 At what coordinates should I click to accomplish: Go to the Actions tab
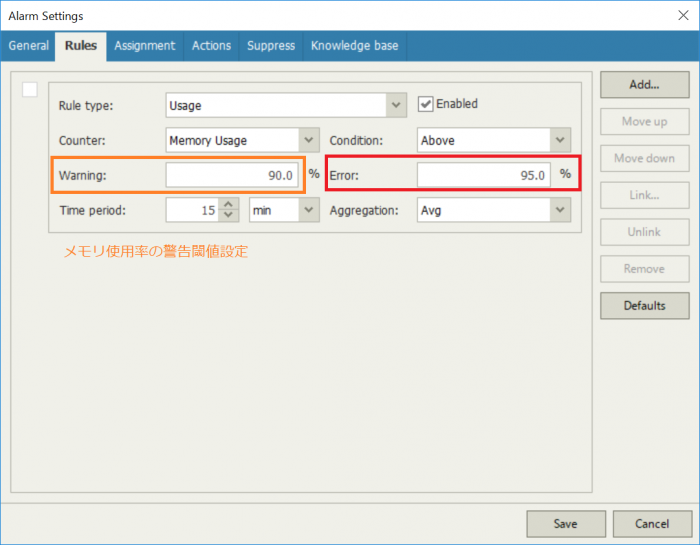click(x=212, y=46)
